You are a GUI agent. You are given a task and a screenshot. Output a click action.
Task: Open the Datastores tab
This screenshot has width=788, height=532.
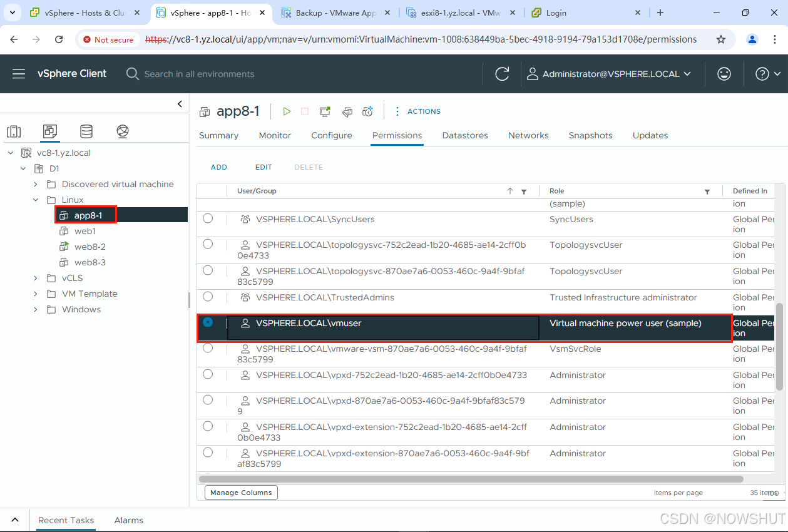click(465, 135)
